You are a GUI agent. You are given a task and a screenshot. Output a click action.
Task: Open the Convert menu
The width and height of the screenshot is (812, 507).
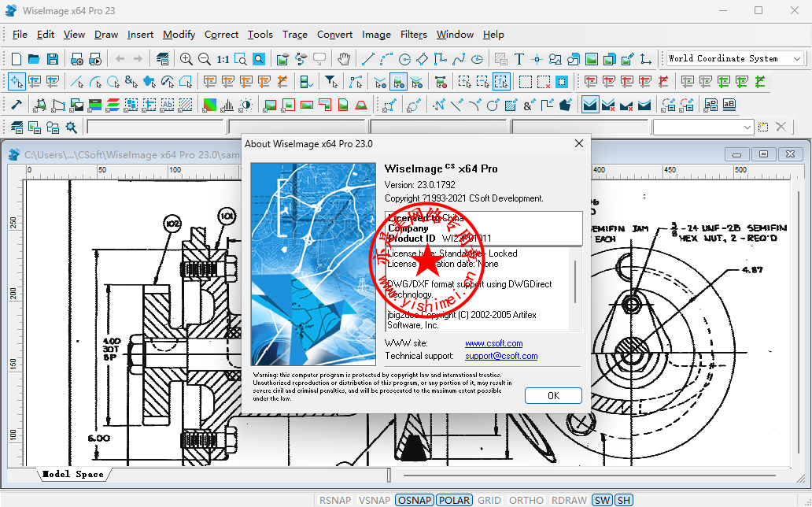334,35
